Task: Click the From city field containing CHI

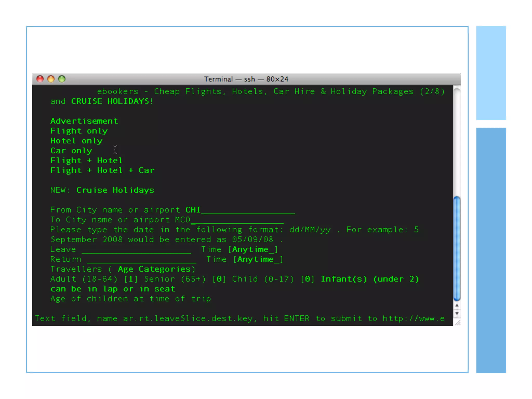Action: [x=240, y=210]
